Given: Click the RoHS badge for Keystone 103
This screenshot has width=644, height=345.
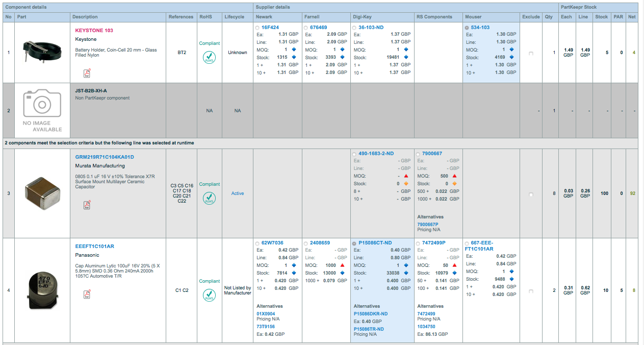Looking at the screenshot, I should coord(209,57).
